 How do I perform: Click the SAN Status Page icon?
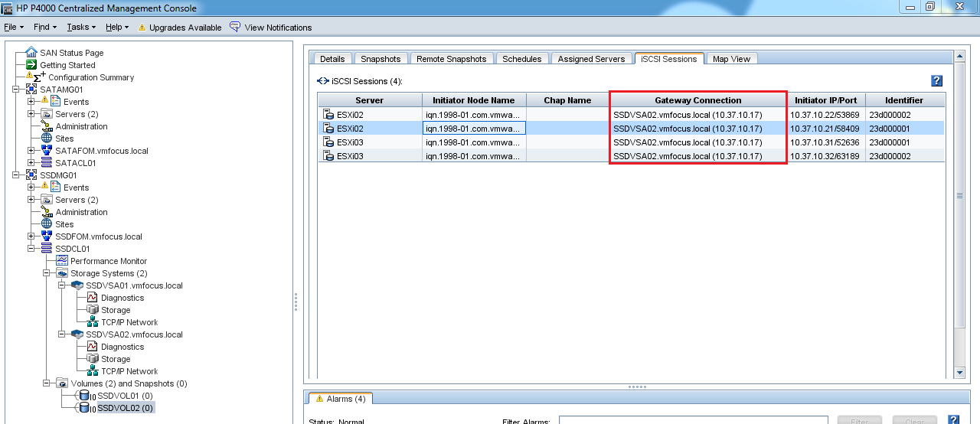point(31,53)
